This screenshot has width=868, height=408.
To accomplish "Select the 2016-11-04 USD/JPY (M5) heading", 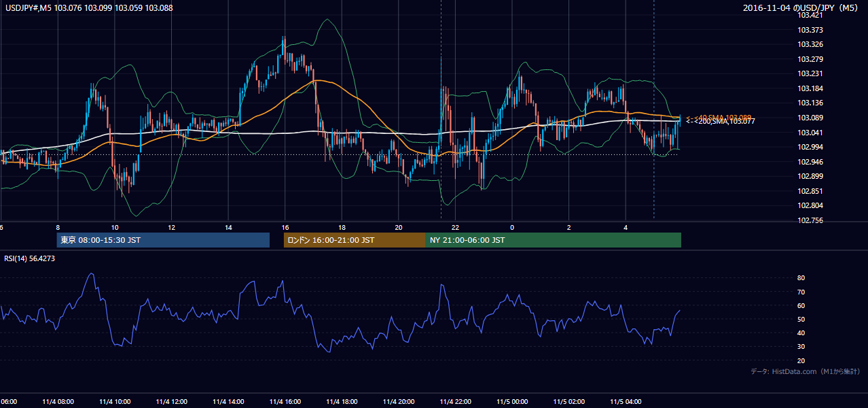I will 801,7.
